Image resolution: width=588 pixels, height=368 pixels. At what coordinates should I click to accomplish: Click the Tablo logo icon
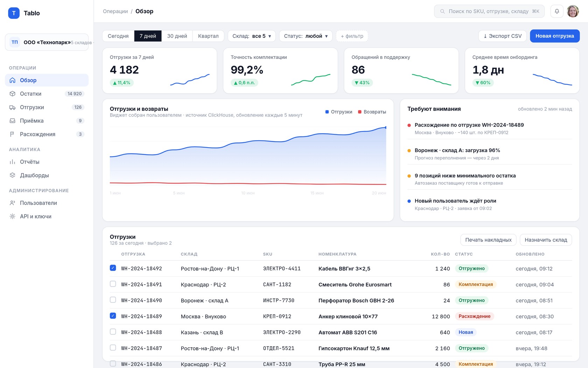pyautogui.click(x=14, y=13)
